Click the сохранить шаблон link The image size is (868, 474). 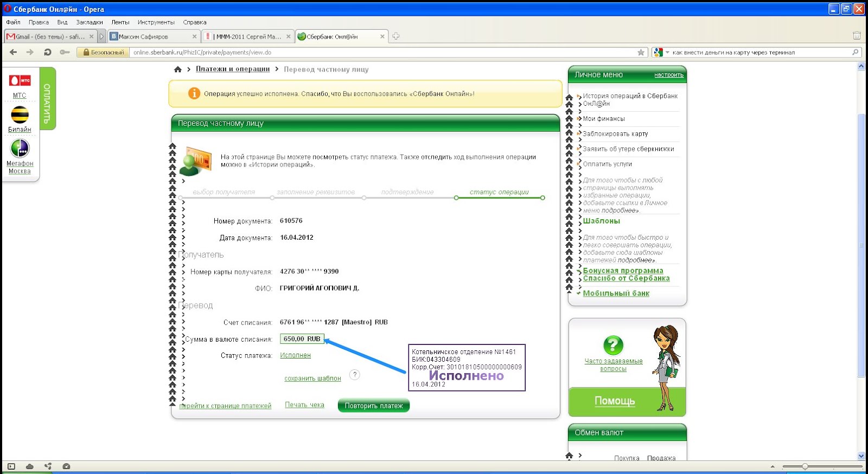coord(312,379)
